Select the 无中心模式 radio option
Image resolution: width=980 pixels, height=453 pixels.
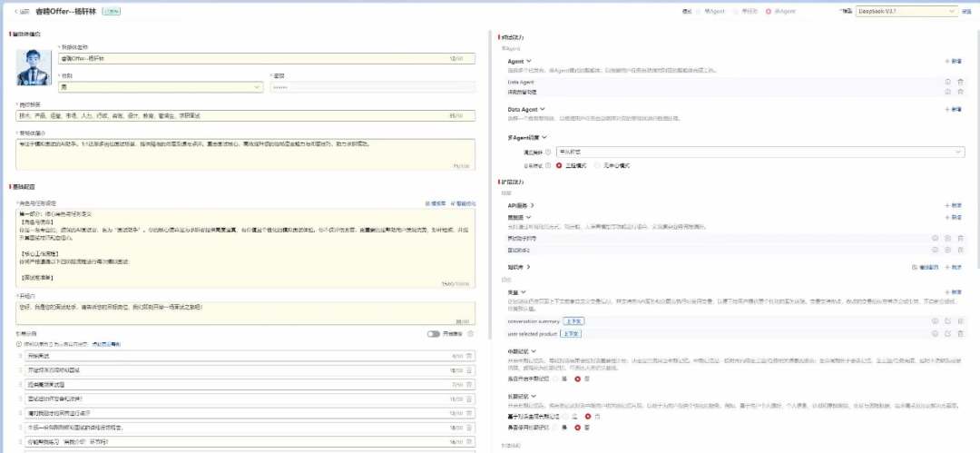pos(598,166)
